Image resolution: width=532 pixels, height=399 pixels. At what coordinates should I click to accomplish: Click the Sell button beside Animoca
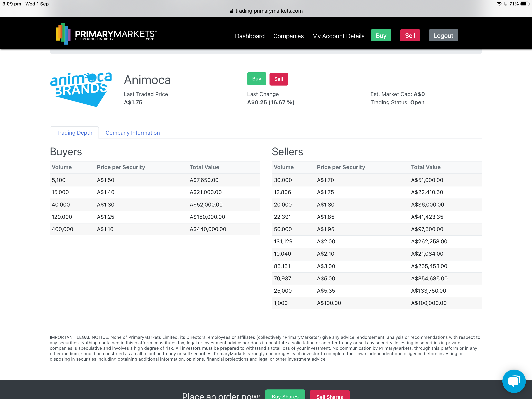tap(278, 79)
